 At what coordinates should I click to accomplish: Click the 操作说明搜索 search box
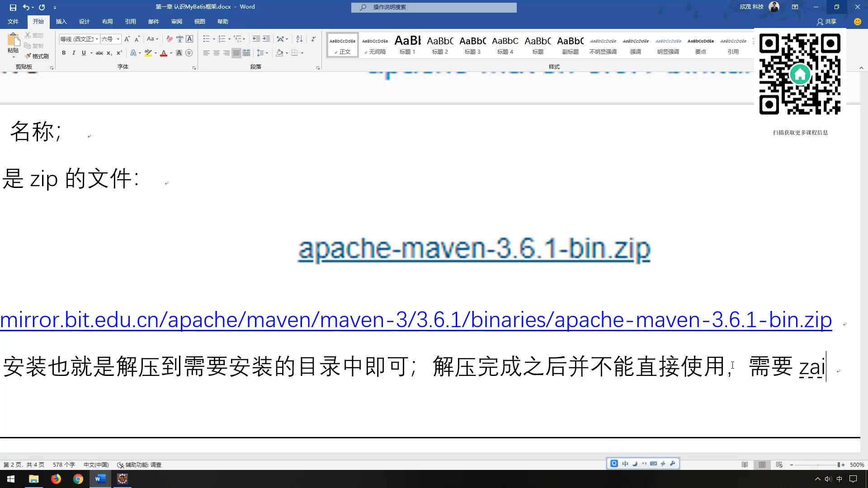434,7
